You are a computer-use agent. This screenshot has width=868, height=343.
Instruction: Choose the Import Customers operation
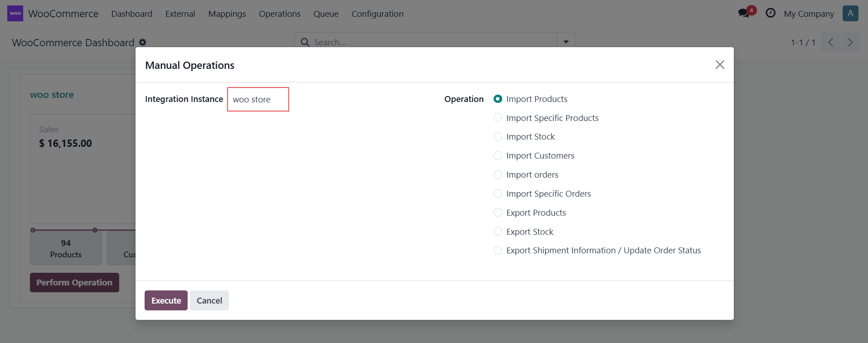[x=498, y=156]
